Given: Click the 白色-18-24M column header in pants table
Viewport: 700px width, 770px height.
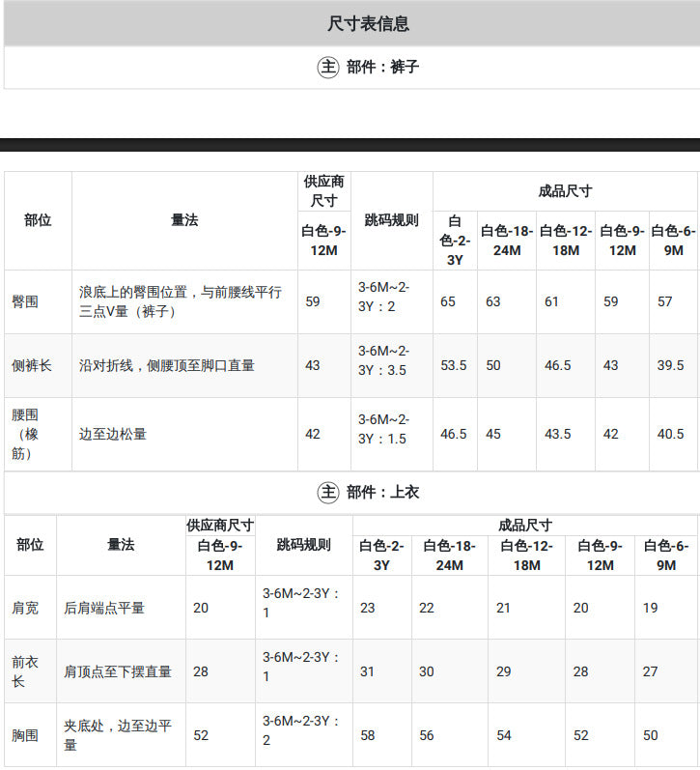Looking at the screenshot, I should [507, 241].
